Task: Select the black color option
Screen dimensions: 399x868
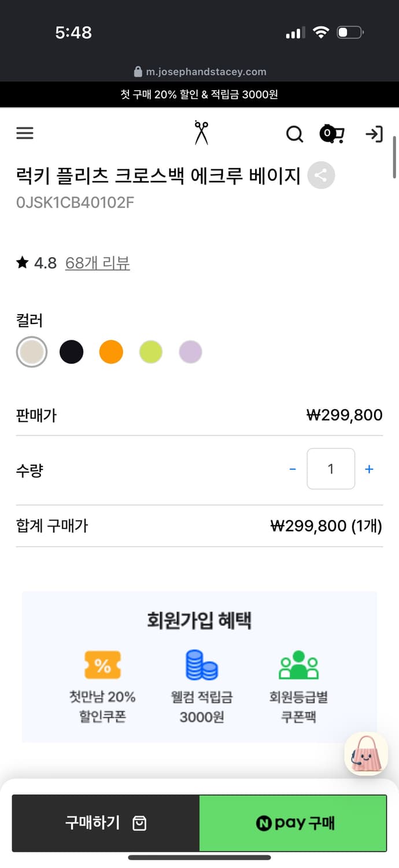Action: coord(71,351)
